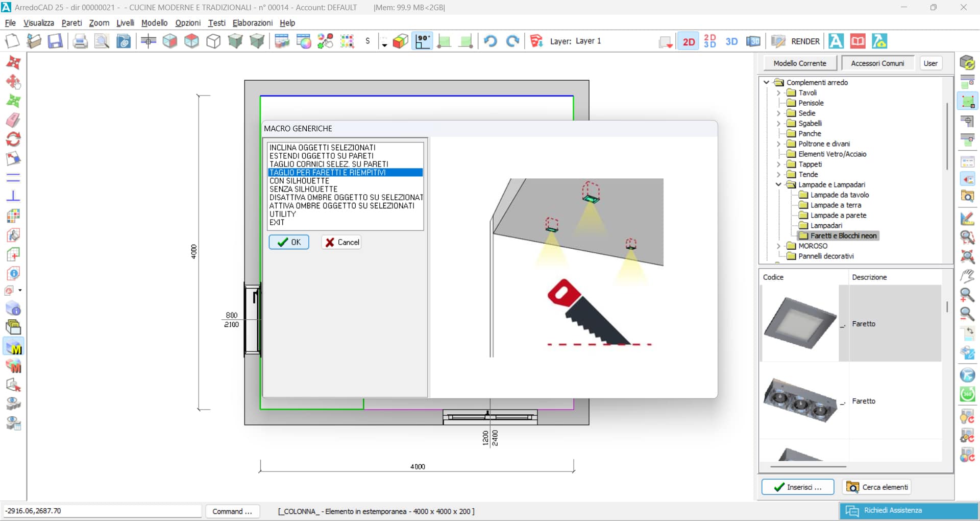
Task: Select the square Faretto thumbnail
Action: pyautogui.click(x=799, y=323)
